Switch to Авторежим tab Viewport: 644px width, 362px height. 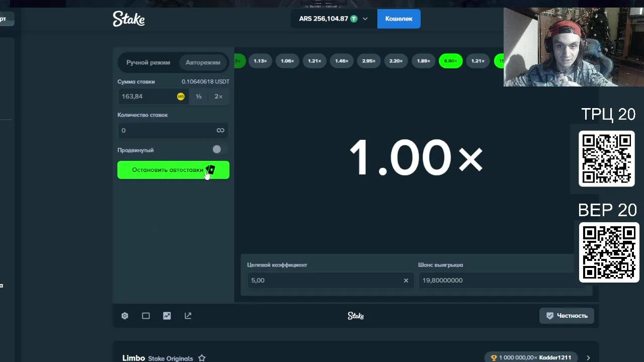point(203,62)
